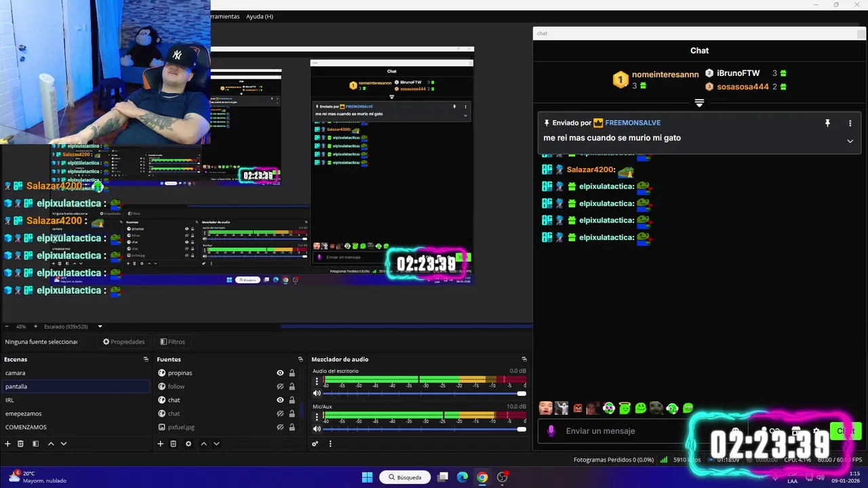
Task: Open sosasosa444 leaderboard profile
Action: 743,87
